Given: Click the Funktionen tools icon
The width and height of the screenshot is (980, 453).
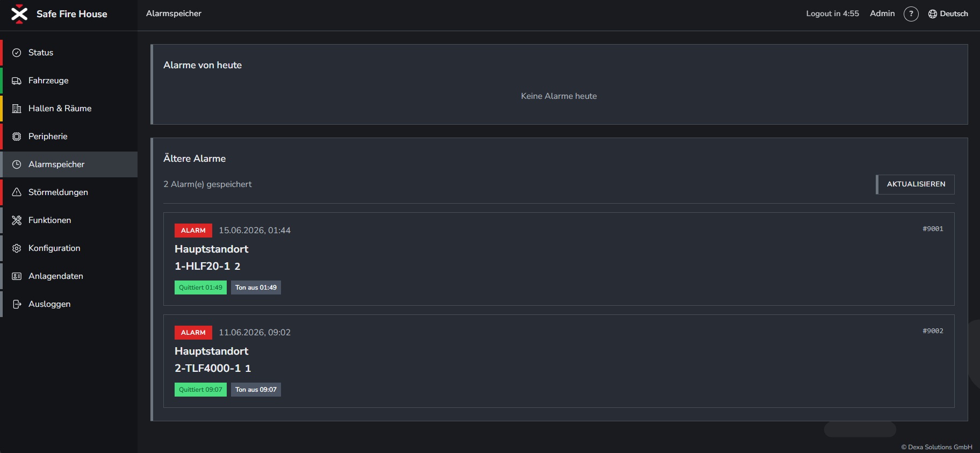Looking at the screenshot, I should tap(17, 220).
